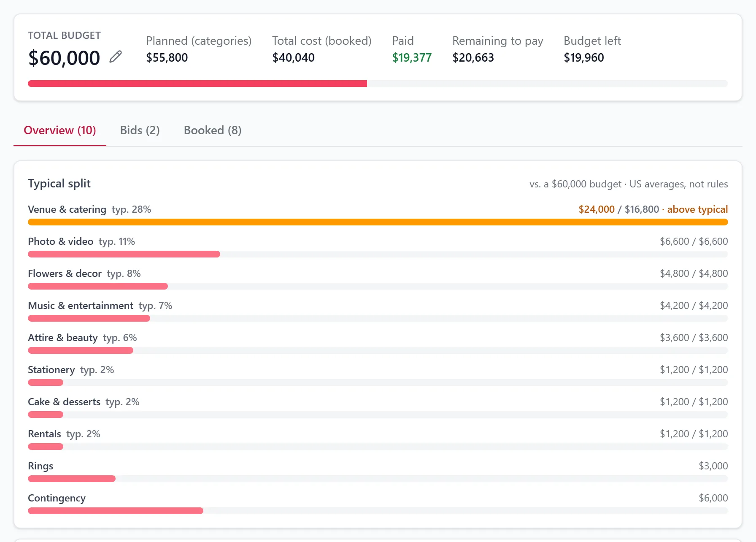The height and width of the screenshot is (542, 756).
Task: Switch to the Booked (8) tab
Action: tap(213, 130)
